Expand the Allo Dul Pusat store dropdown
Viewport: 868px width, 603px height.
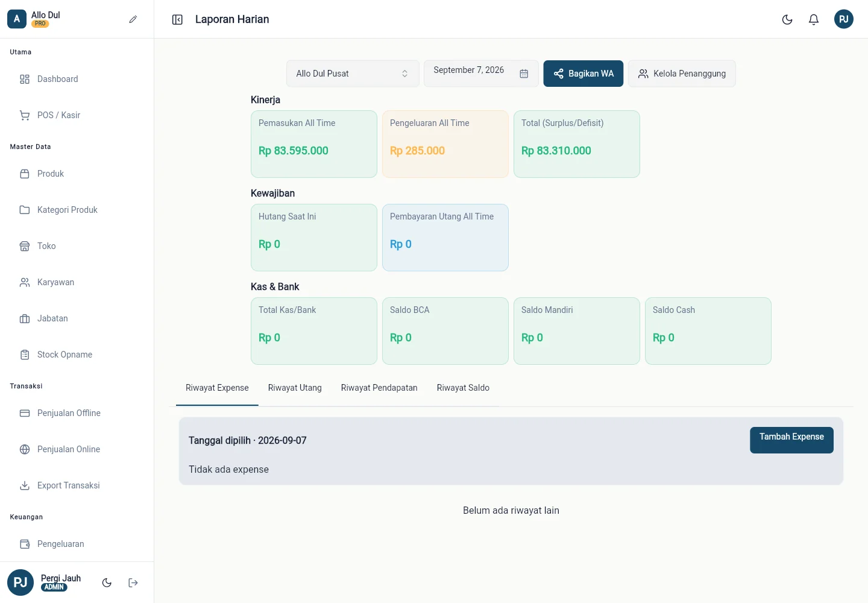tap(353, 74)
